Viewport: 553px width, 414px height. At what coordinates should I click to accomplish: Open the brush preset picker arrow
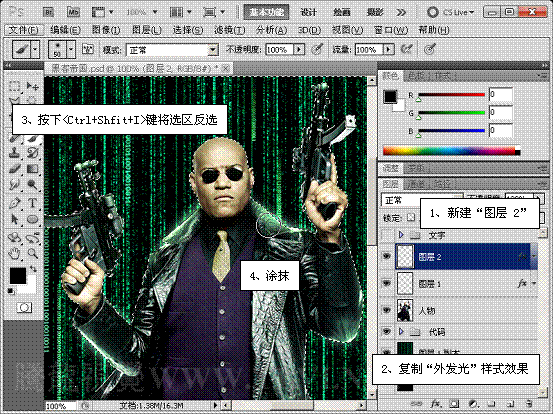tap(71, 49)
